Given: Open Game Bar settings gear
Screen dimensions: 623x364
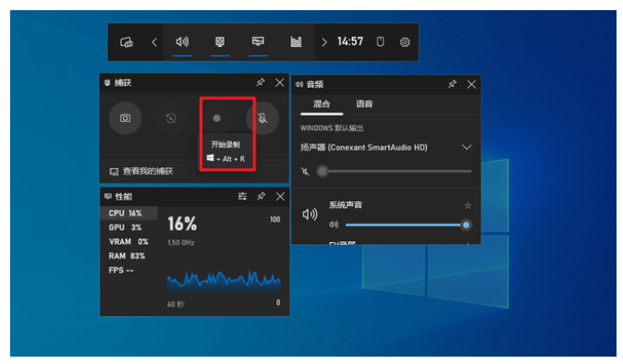Looking at the screenshot, I should tap(405, 42).
